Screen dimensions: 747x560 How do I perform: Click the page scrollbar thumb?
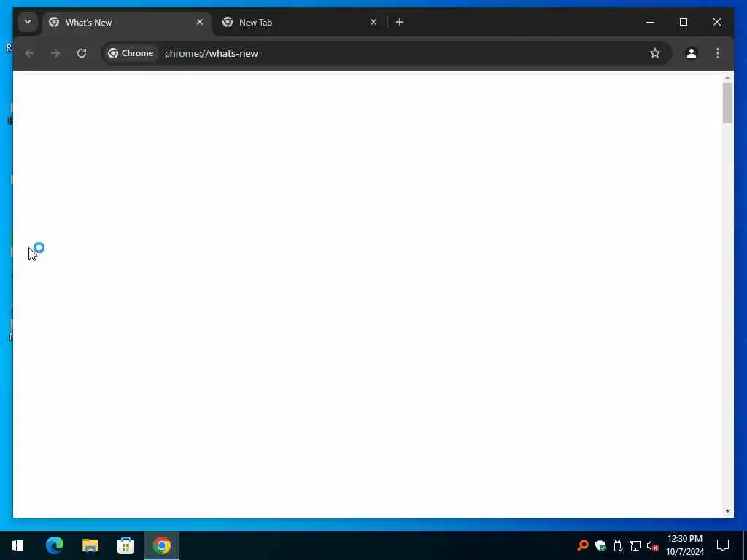tap(727, 104)
